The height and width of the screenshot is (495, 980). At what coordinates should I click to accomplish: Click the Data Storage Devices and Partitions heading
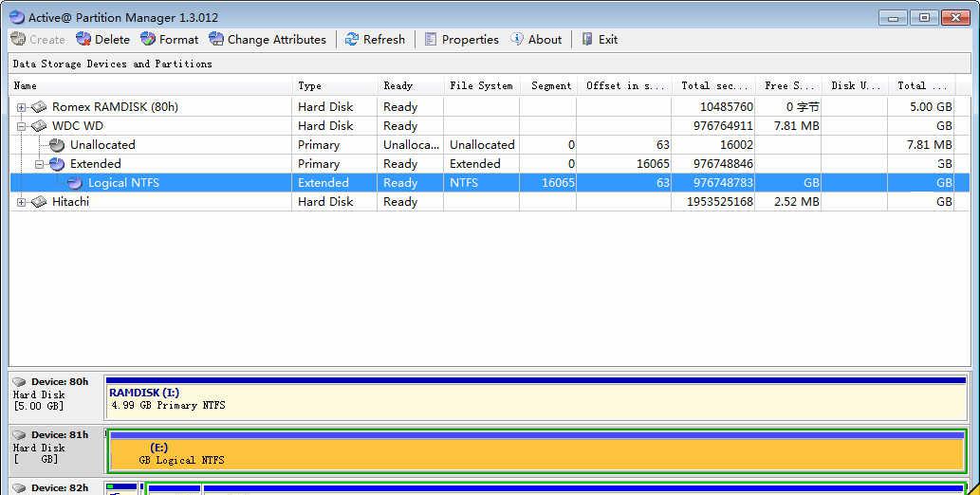113,64
